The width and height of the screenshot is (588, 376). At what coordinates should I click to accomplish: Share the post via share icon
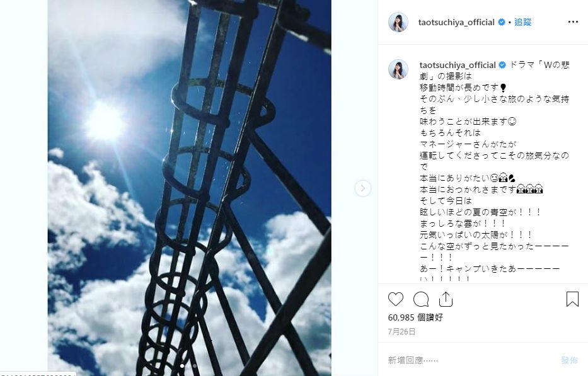click(x=446, y=299)
